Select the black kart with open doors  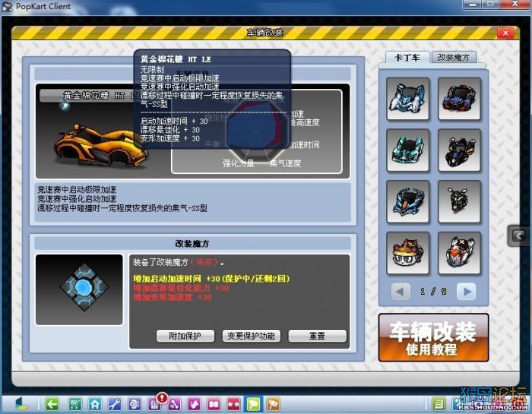(459, 150)
